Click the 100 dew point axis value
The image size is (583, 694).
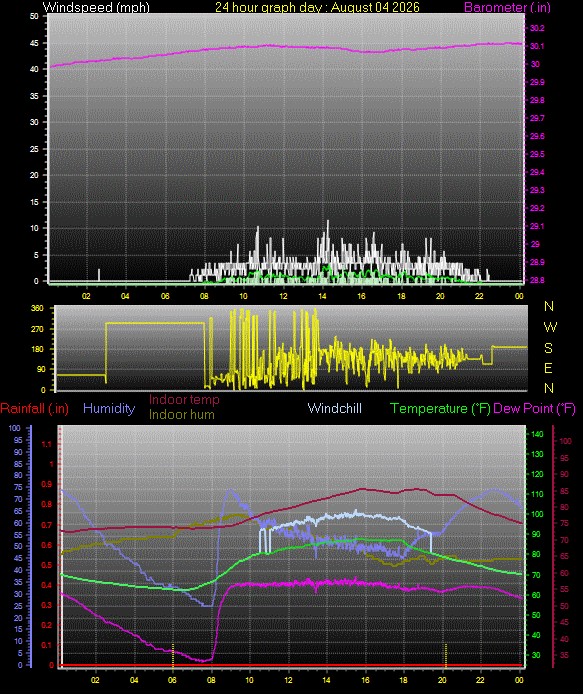[565, 441]
